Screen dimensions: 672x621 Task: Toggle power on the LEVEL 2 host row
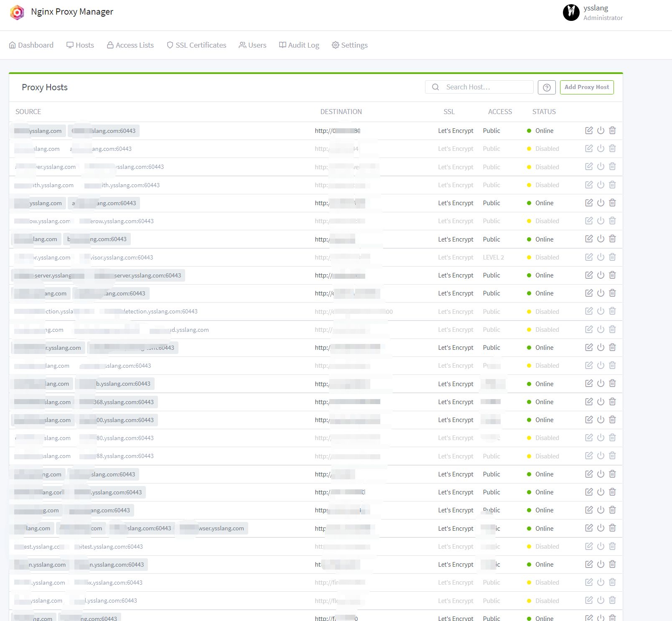tap(601, 257)
